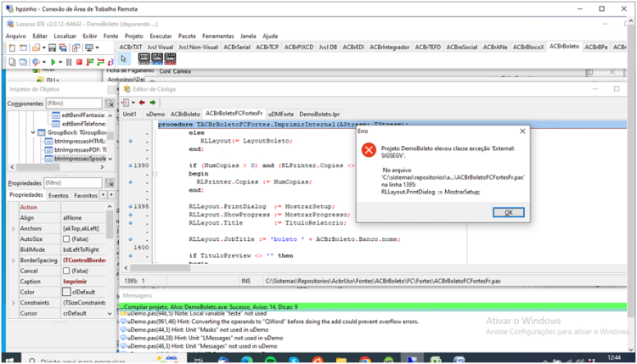Pick the second ACBrBoleto palette component

pyautogui.click(x=157, y=59)
